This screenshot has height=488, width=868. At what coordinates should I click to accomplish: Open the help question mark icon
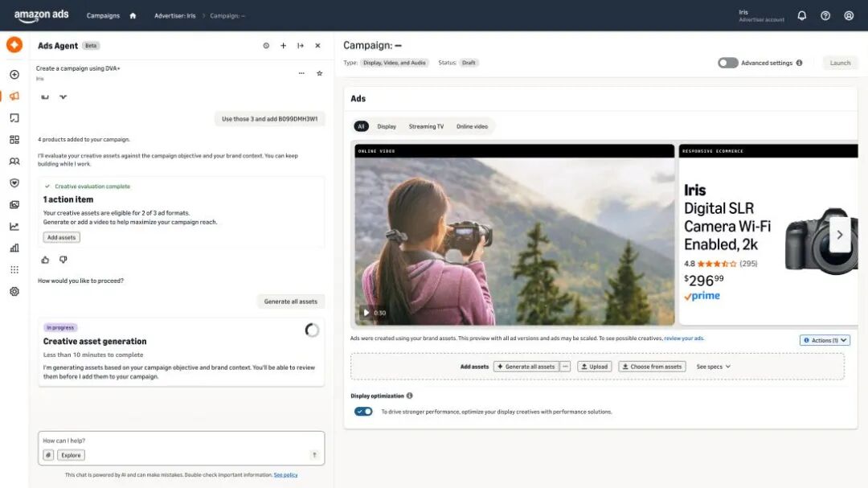(x=825, y=15)
